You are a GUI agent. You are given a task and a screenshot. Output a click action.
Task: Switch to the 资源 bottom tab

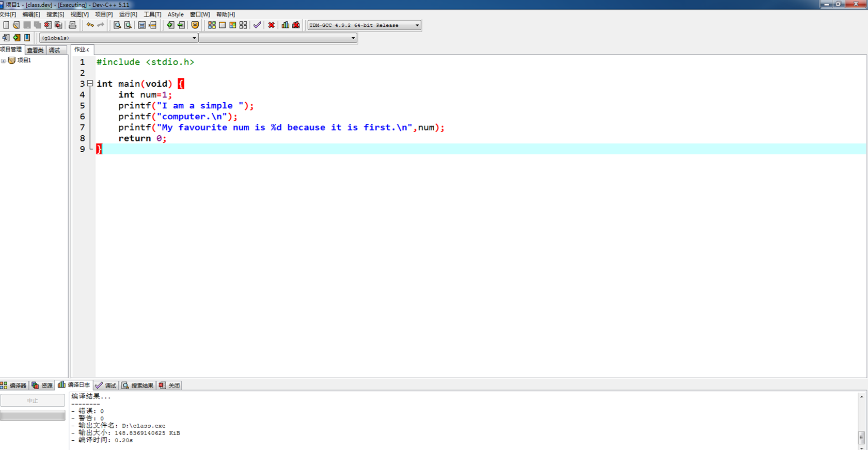42,385
